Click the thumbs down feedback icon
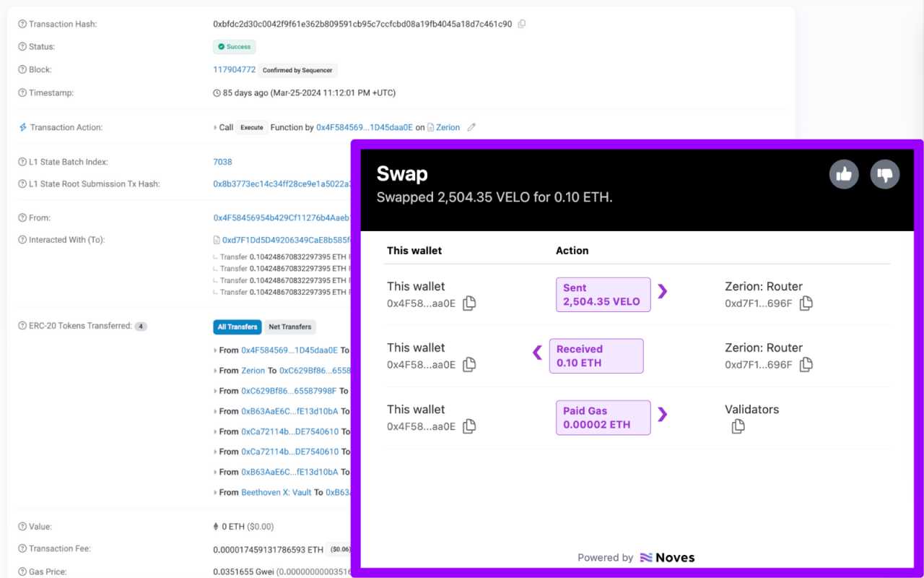The width and height of the screenshot is (924, 578). (x=885, y=174)
